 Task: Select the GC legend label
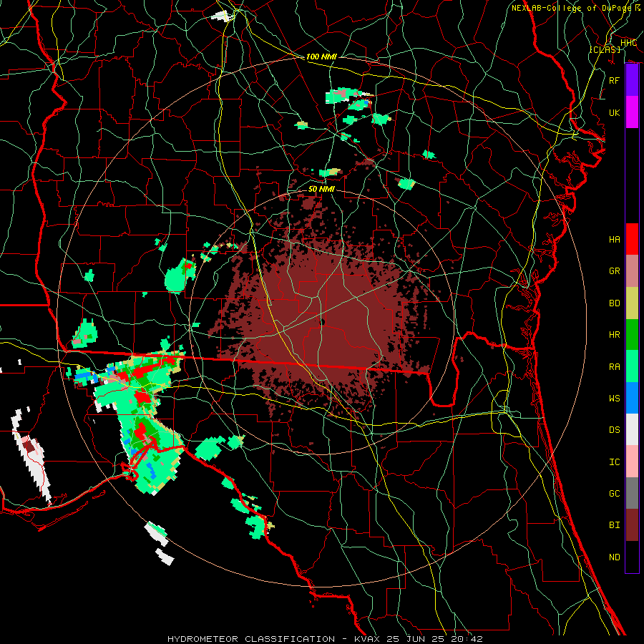[x=614, y=493]
